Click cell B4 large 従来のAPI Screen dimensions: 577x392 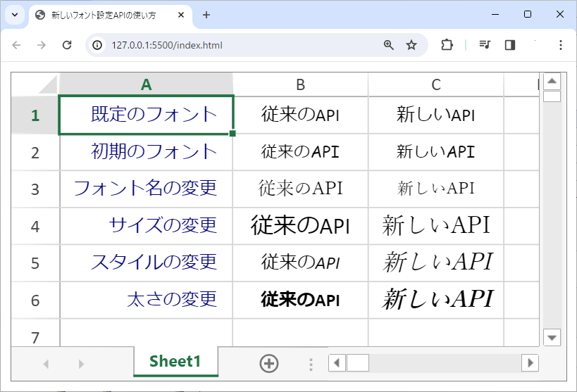coord(300,226)
